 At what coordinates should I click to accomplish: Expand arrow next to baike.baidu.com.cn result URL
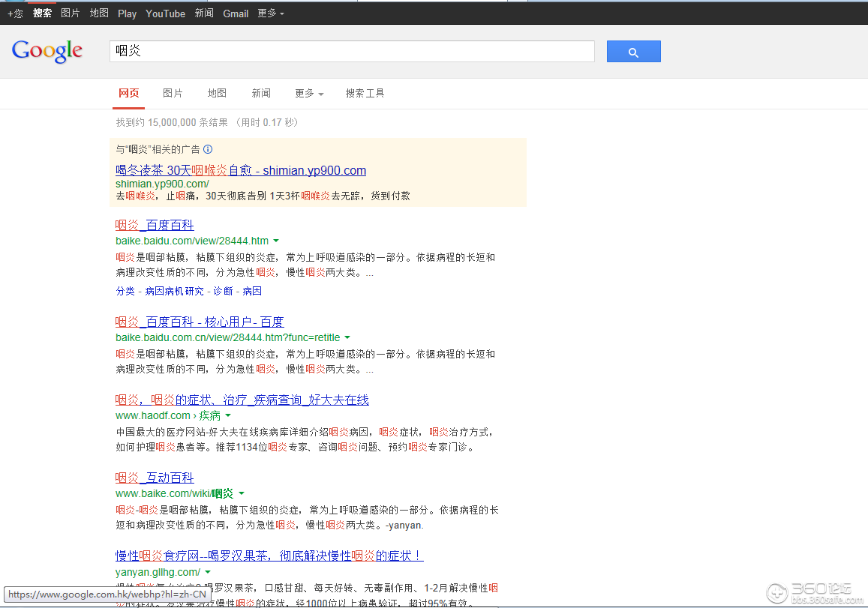347,338
